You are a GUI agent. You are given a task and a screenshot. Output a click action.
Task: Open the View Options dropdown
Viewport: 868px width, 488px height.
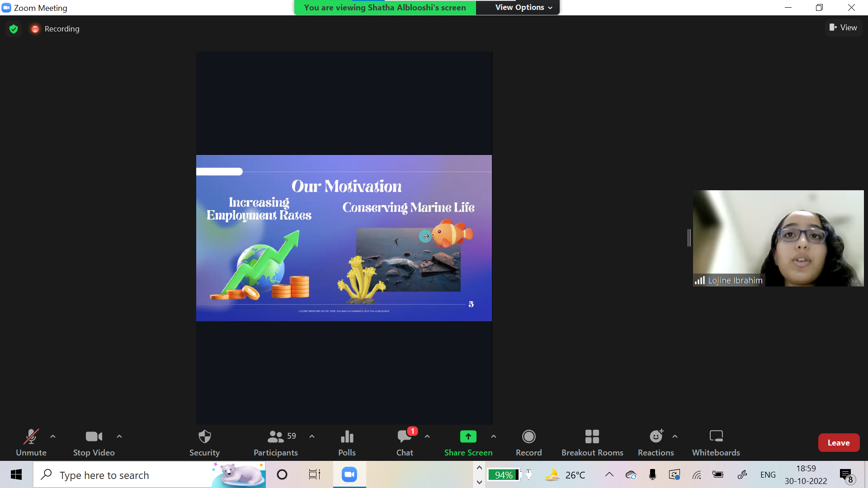[524, 7]
